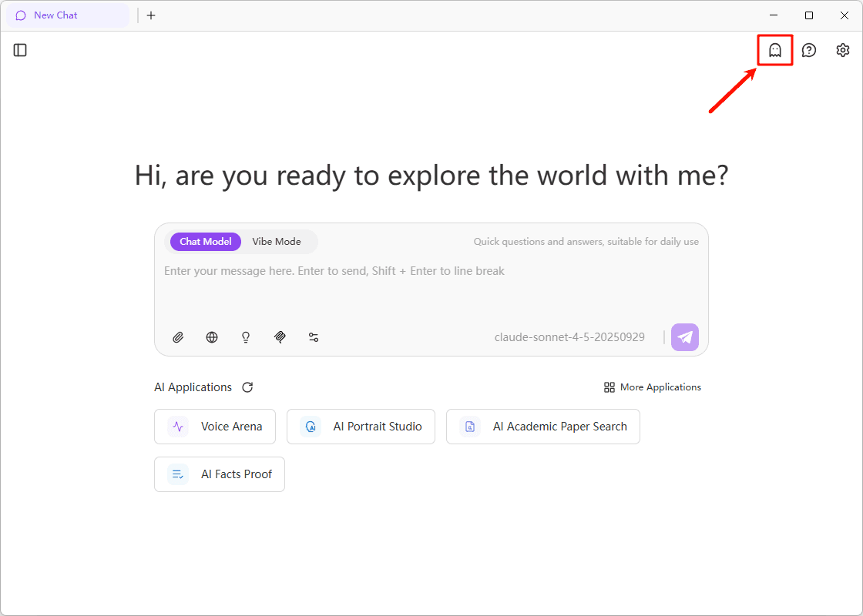The image size is (863, 616).
Task: Click the knowledge base stack icon
Action: pyautogui.click(x=280, y=337)
